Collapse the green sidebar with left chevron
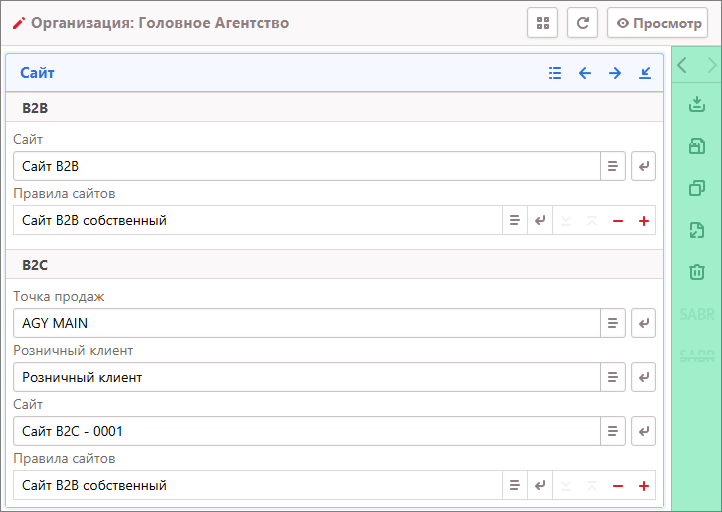This screenshot has height=512, width=722. coord(682,66)
